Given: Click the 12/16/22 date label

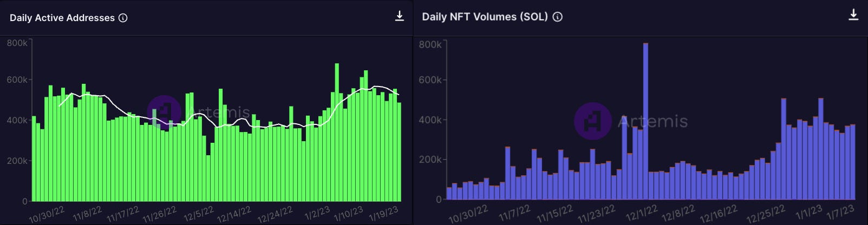Looking at the screenshot, I should [x=719, y=214].
